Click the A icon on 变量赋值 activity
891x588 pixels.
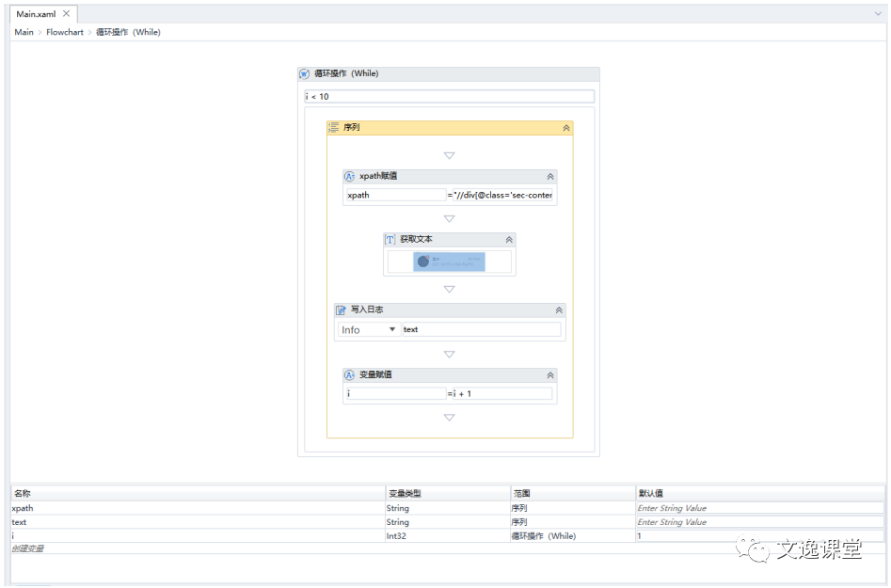(348, 374)
